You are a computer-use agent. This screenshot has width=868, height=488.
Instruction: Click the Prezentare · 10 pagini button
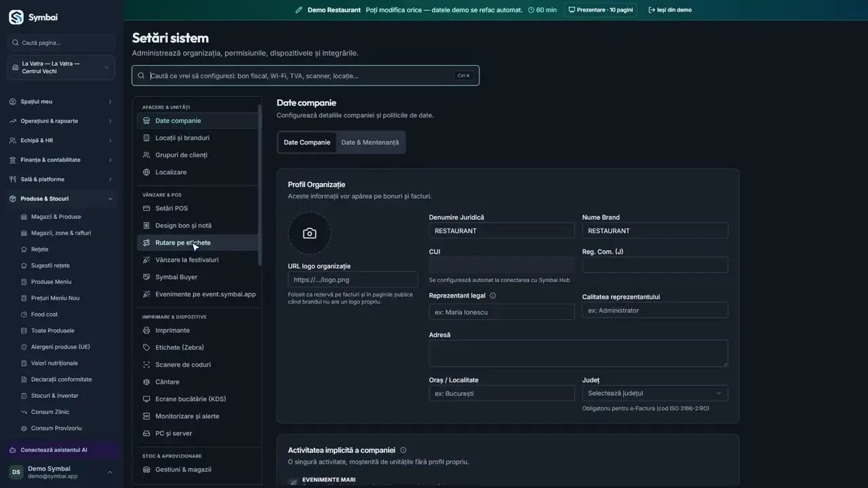600,10
